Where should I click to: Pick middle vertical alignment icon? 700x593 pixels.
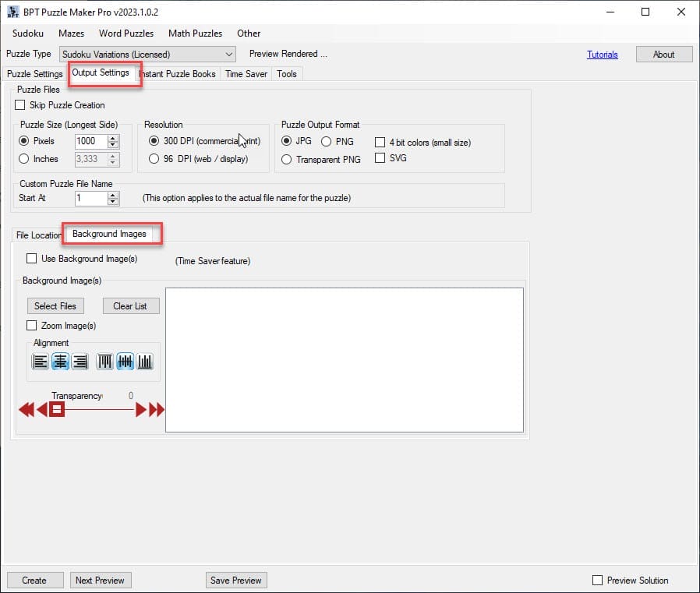point(125,362)
